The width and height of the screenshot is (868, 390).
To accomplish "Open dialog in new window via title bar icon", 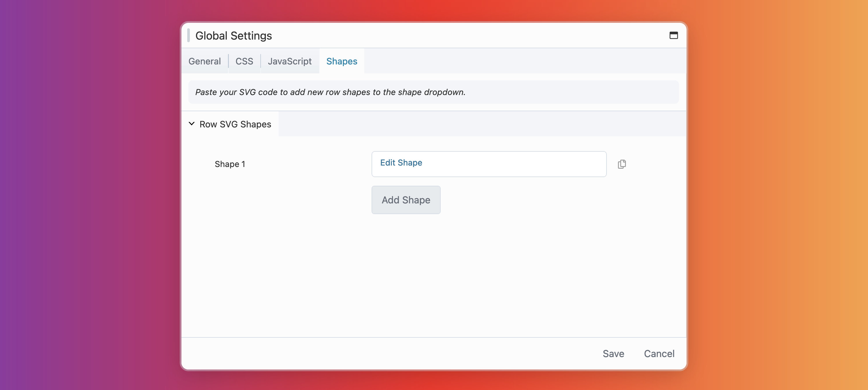I will tap(674, 35).
